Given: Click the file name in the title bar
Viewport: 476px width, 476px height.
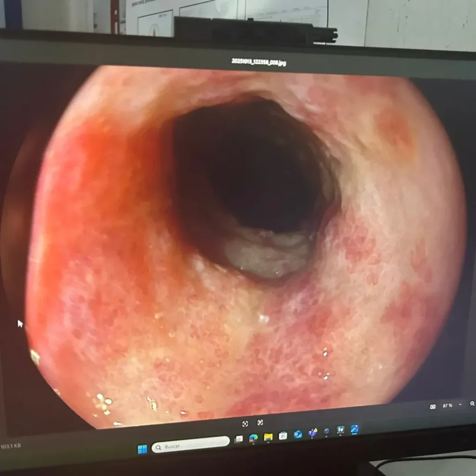Looking at the screenshot, I should tap(258, 61).
